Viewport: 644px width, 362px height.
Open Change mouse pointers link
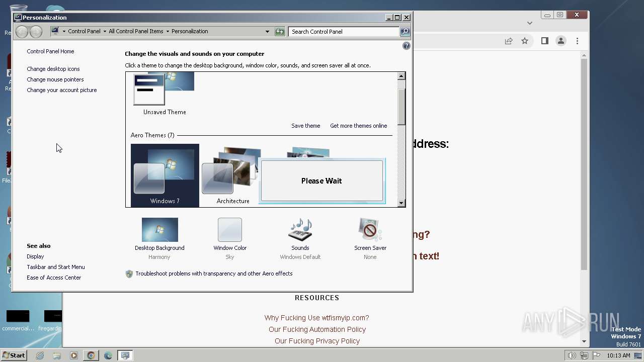tap(55, 79)
